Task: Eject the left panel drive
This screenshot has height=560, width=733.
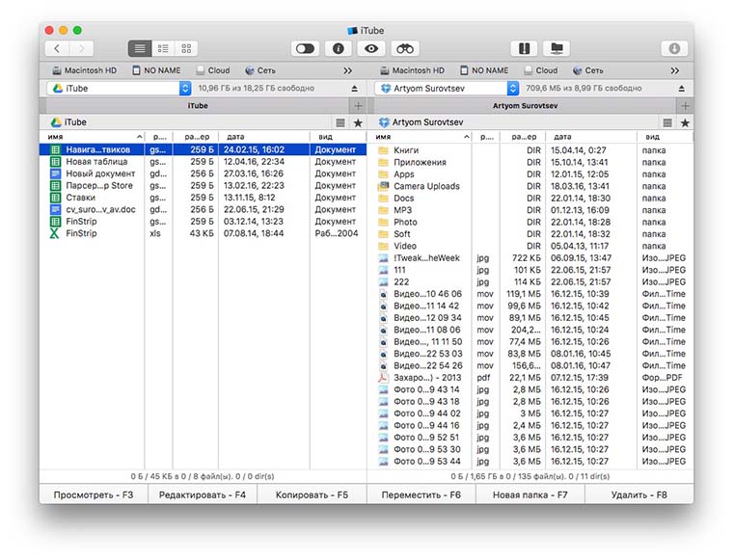Action: [x=354, y=89]
